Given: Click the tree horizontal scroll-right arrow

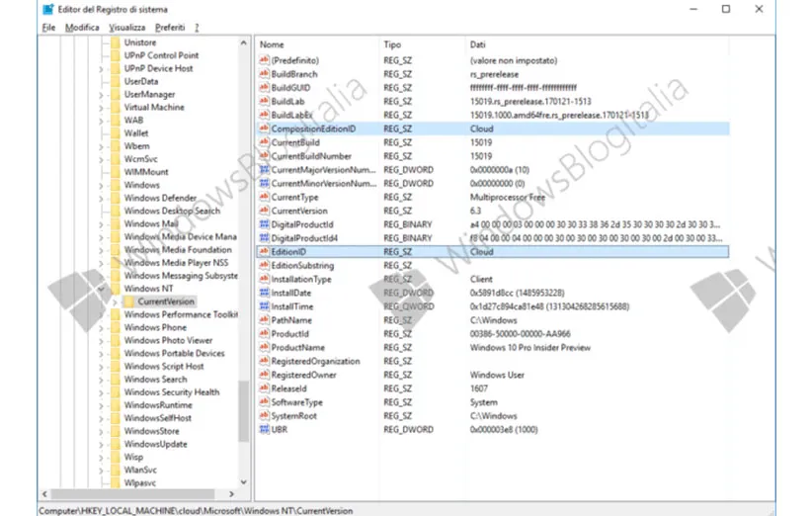Looking at the screenshot, I should pyautogui.click(x=231, y=494).
